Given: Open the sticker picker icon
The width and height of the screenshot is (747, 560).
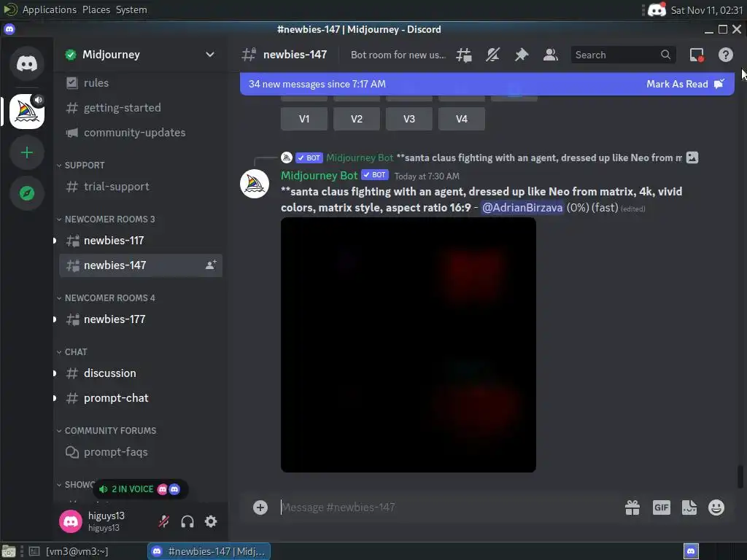Looking at the screenshot, I should (689, 507).
